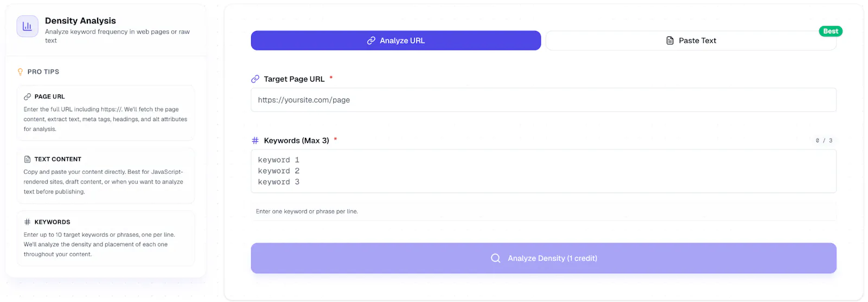Click the link icon beside Target Page URL
The height and width of the screenshot is (302, 868).
coord(255,79)
